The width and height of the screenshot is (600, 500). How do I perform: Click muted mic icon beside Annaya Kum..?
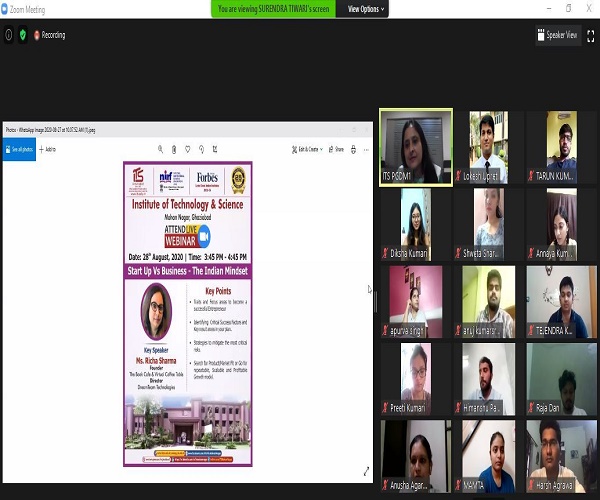(531, 253)
